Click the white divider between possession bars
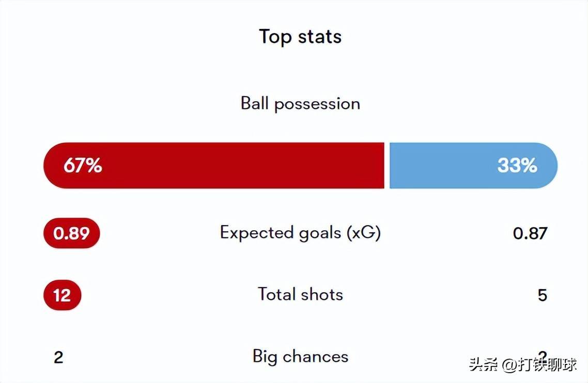 386,166
